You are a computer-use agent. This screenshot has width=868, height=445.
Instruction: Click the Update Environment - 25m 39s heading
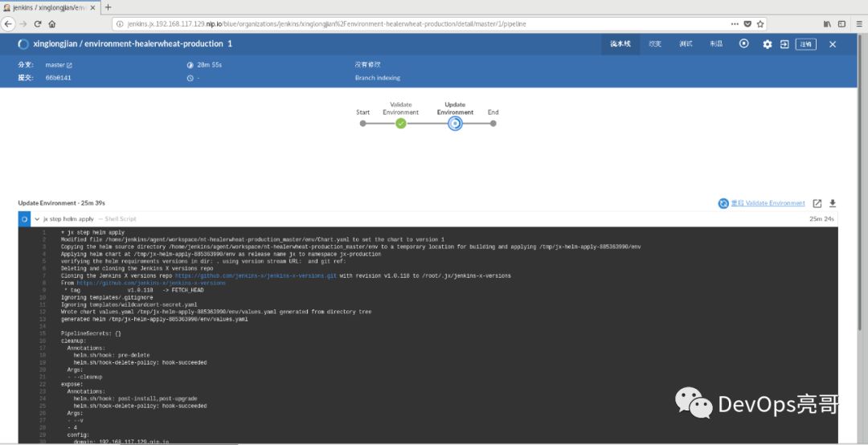pyautogui.click(x=61, y=203)
